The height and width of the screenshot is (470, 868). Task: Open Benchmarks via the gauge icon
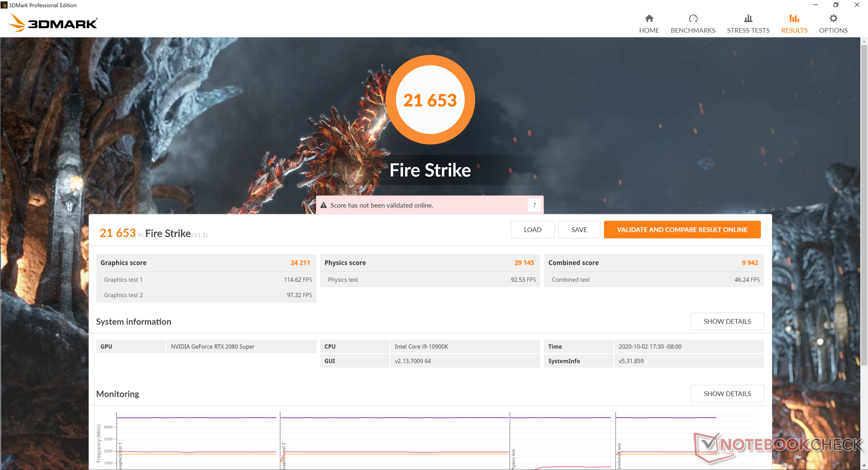click(693, 19)
